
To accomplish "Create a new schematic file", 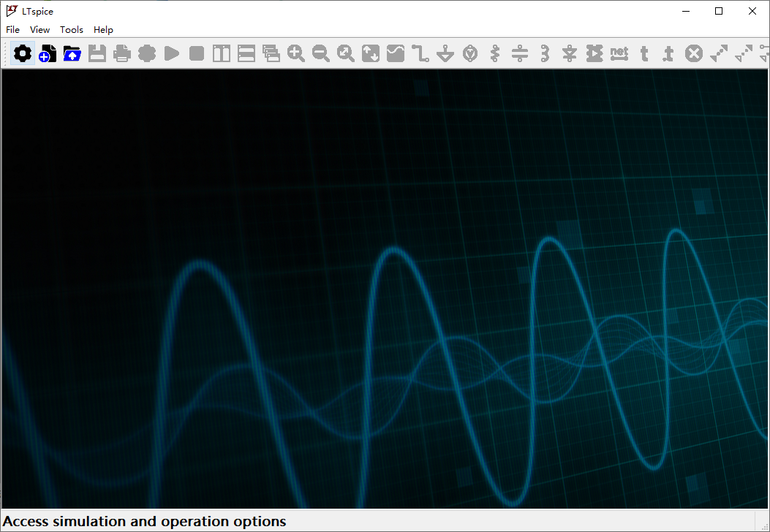I will pos(48,53).
